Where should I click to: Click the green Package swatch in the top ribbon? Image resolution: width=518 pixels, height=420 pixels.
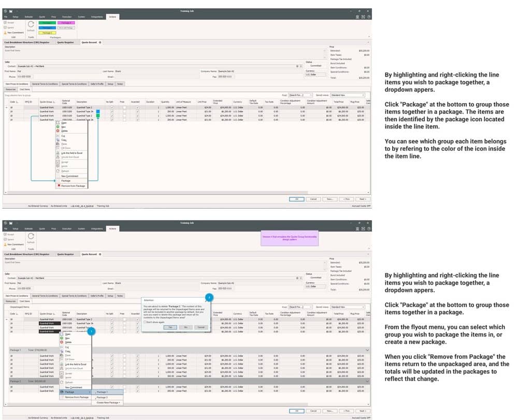pos(46,23)
